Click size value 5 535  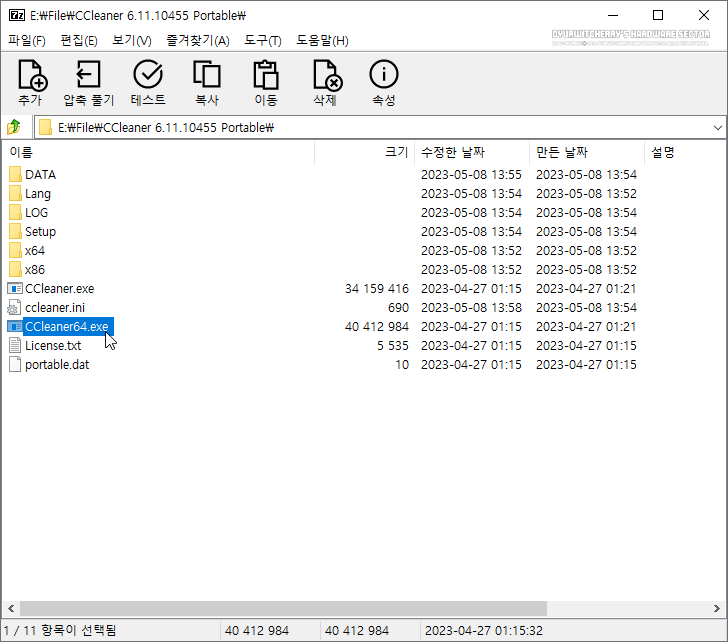(393, 345)
